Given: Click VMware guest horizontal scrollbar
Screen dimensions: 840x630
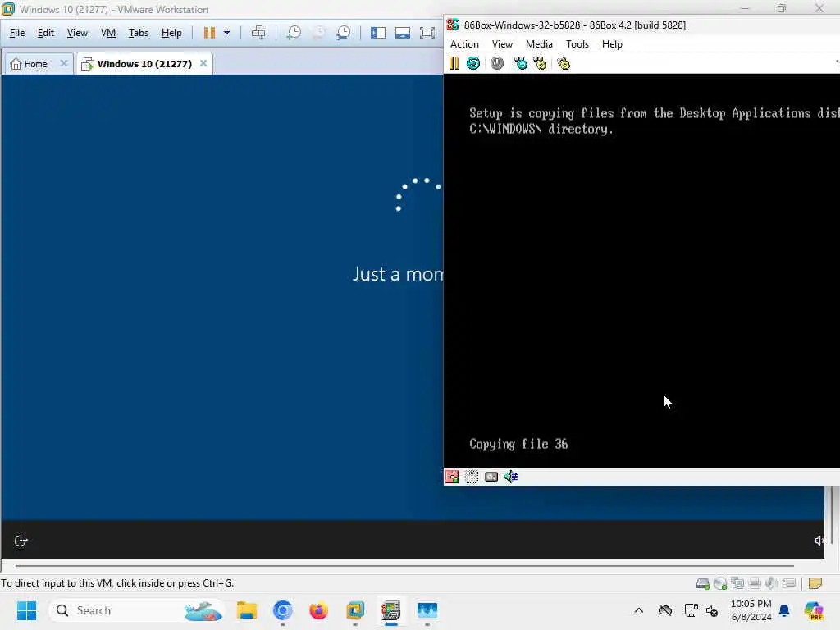Looking at the screenshot, I should click(404, 565).
